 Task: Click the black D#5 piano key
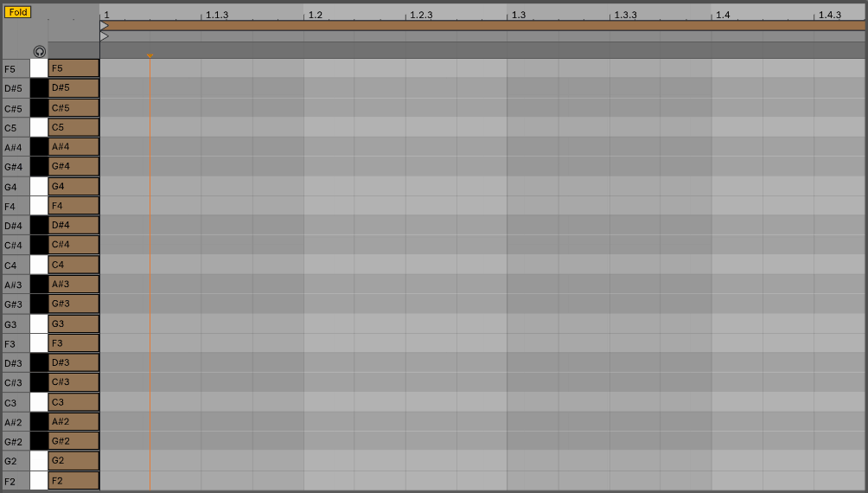(39, 87)
